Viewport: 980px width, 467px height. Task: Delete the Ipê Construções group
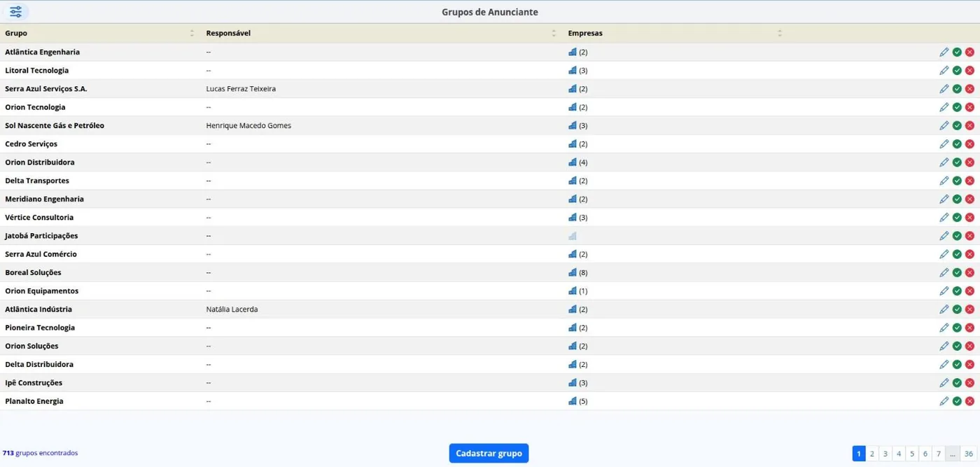tap(969, 383)
